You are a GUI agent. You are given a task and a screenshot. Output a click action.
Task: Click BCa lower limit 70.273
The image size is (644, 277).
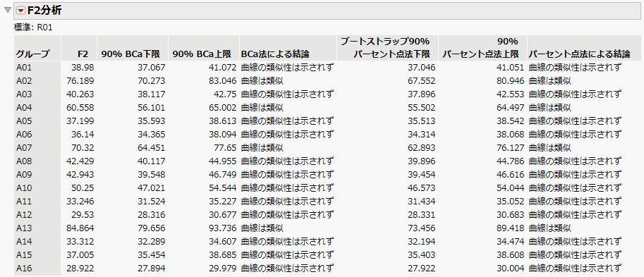pyautogui.click(x=152, y=81)
